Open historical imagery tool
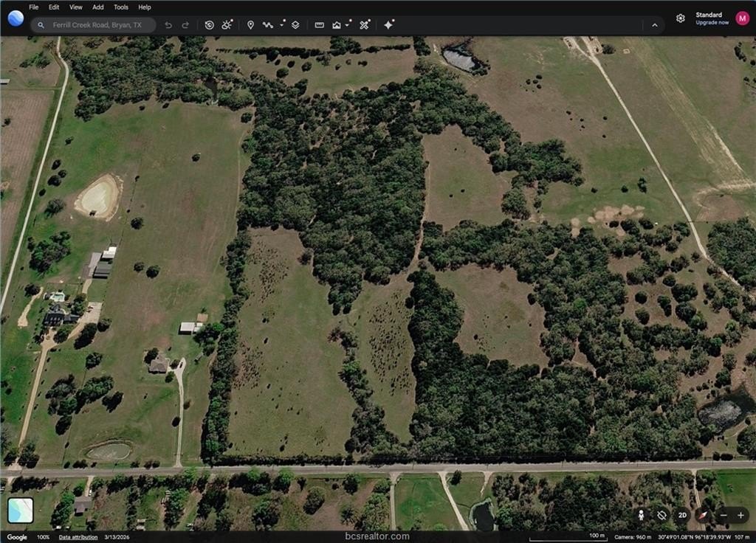Image resolution: width=756 pixels, height=543 pixels. (x=209, y=25)
